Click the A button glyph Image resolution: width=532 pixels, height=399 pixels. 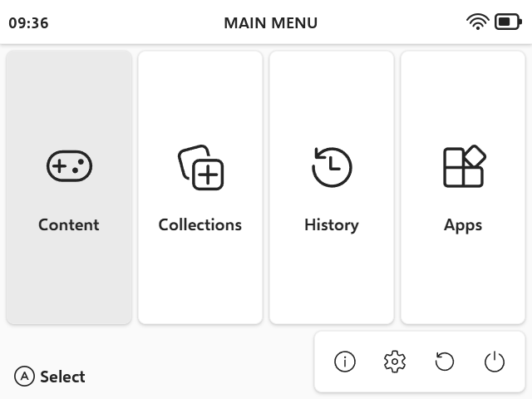pyautogui.click(x=25, y=377)
